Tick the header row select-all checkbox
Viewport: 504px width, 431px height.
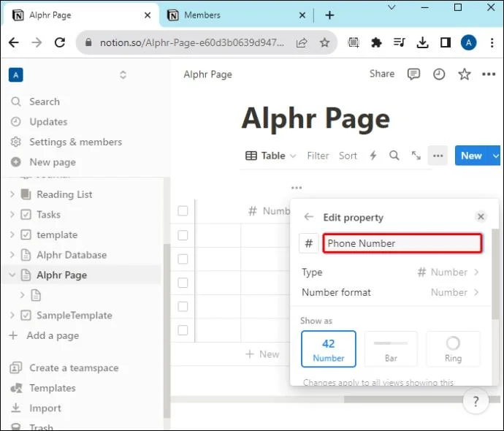(183, 211)
